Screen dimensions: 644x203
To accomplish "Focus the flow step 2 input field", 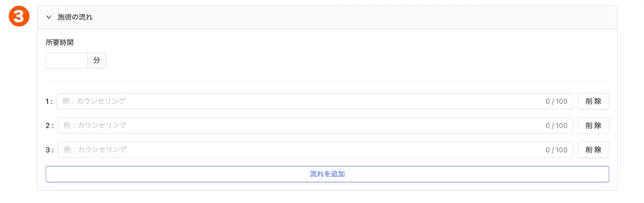I will tap(300, 125).
